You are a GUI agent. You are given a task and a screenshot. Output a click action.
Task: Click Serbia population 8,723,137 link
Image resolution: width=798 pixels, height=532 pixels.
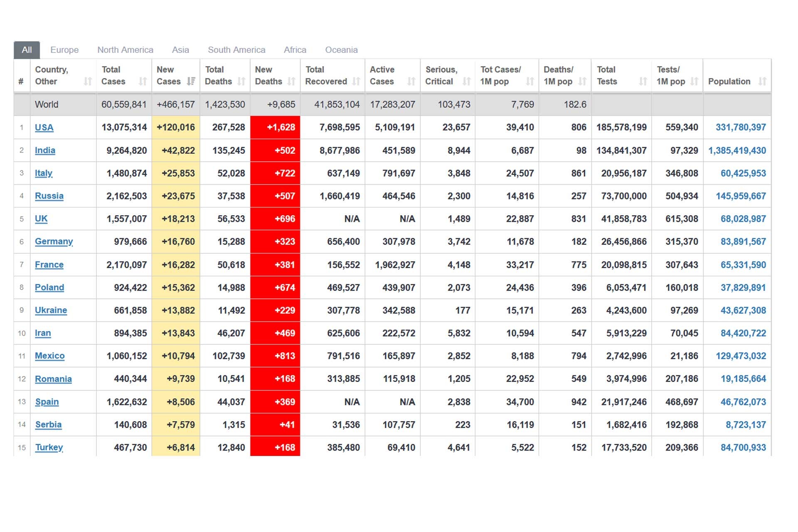click(746, 425)
